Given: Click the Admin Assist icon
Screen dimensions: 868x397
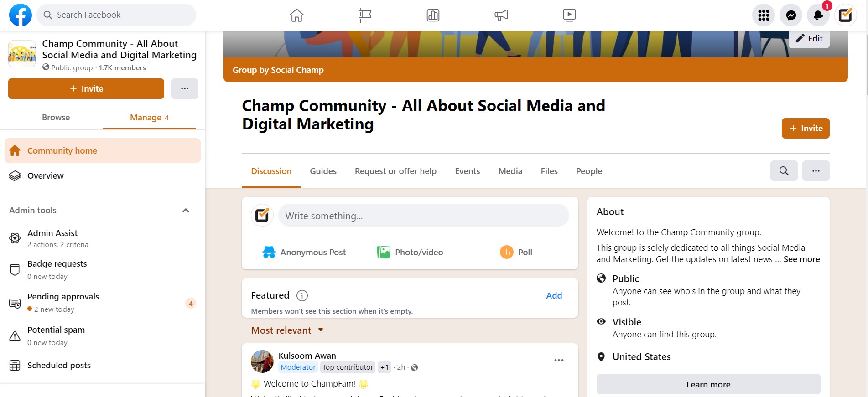Looking at the screenshot, I should click(x=15, y=238).
